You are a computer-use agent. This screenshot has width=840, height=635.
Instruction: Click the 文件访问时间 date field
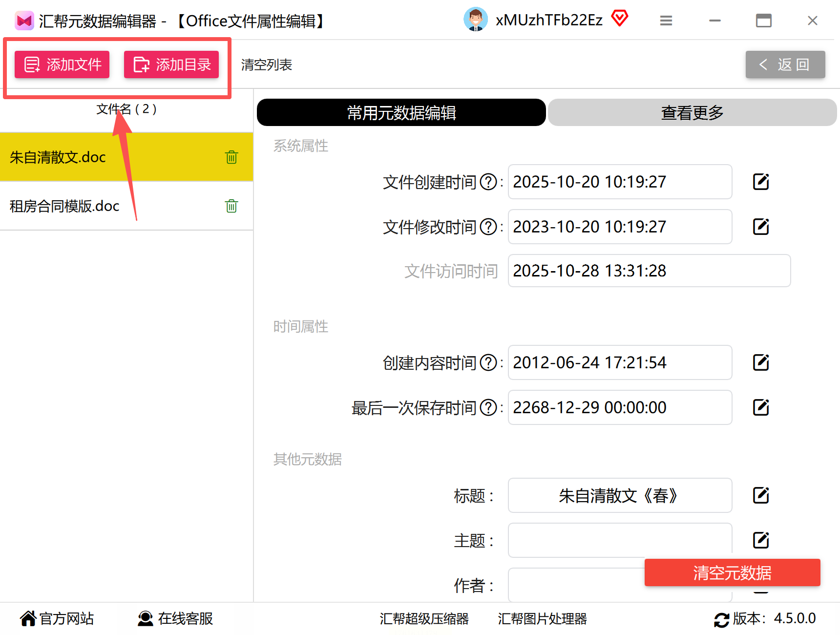650,271
